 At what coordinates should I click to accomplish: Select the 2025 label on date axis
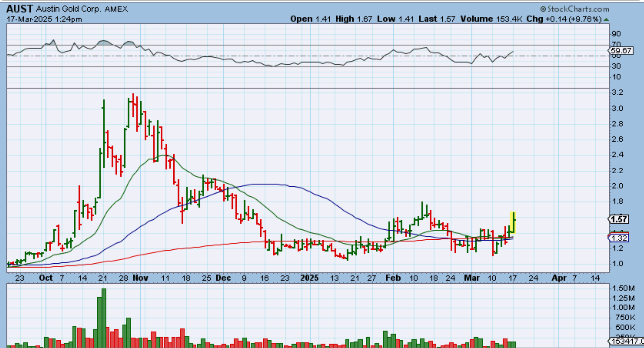pos(309,278)
